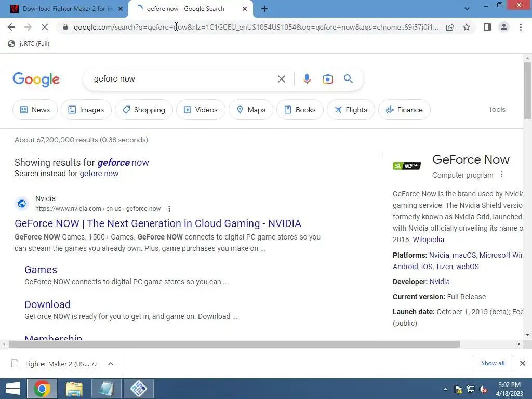Image resolution: width=532 pixels, height=399 pixels.
Task: Click the vertical page scrollbar thumb
Action: [527, 90]
